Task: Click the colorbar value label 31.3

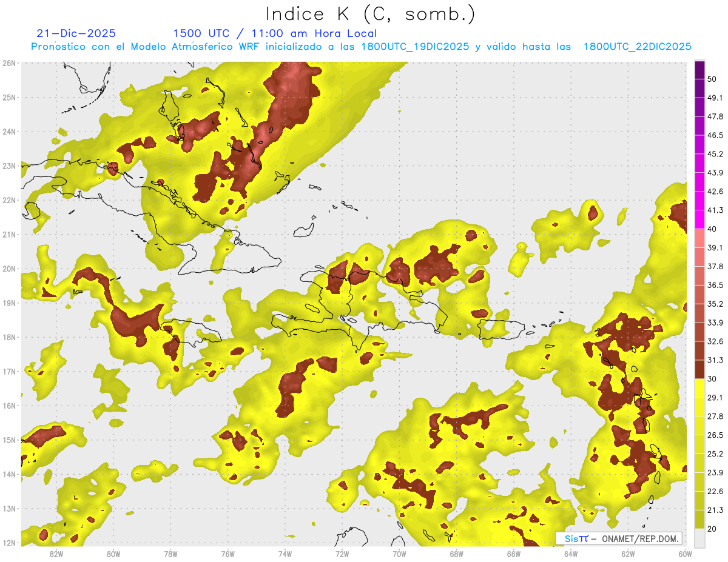Action: 715,360
